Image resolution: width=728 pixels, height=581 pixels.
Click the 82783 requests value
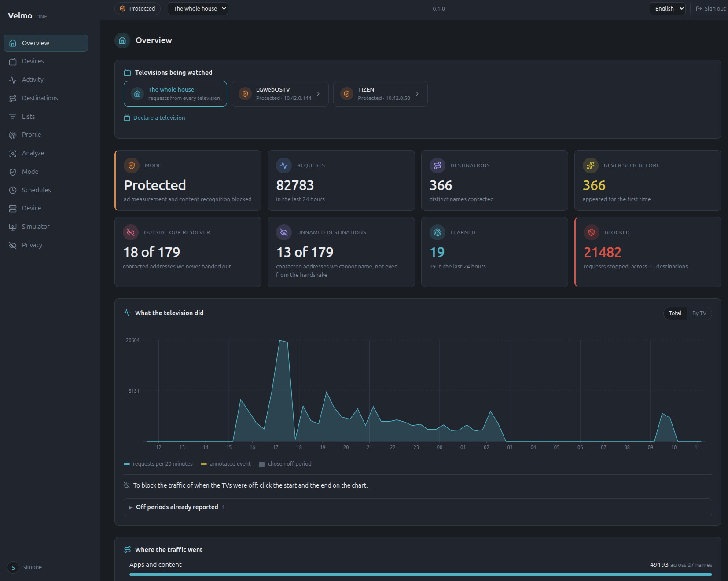pos(295,185)
